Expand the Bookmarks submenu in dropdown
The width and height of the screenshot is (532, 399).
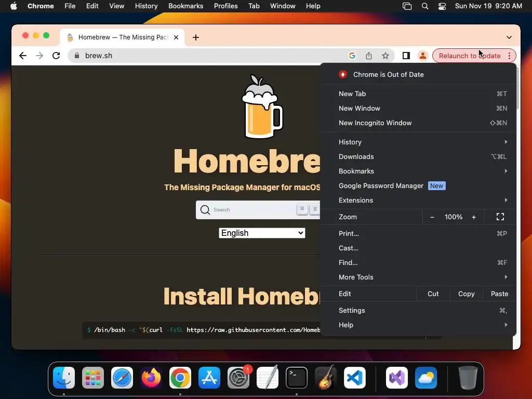pyautogui.click(x=418, y=171)
